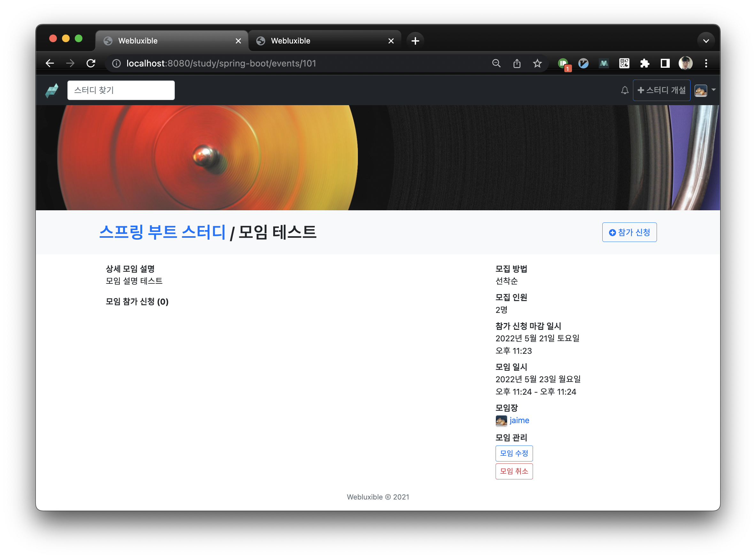This screenshot has height=558, width=756.
Task: Click the Webluxible logo icon in navbar
Action: pyautogui.click(x=52, y=90)
